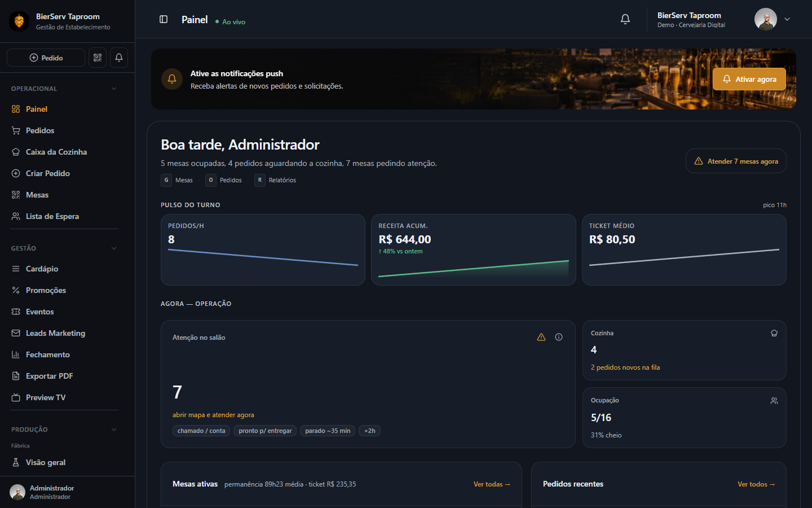The width and height of the screenshot is (812, 508).
Task: Open Mesas from the sidebar
Action: tap(65, 195)
